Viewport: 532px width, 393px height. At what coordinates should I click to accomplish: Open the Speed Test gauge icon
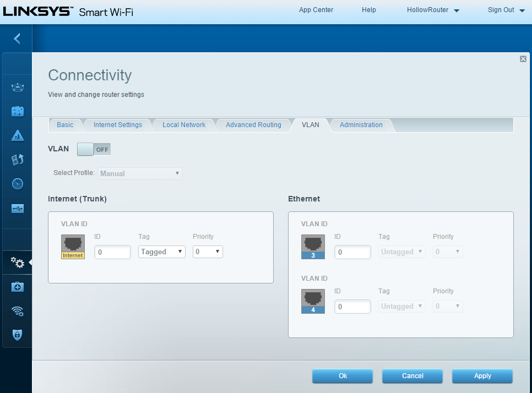(x=18, y=184)
